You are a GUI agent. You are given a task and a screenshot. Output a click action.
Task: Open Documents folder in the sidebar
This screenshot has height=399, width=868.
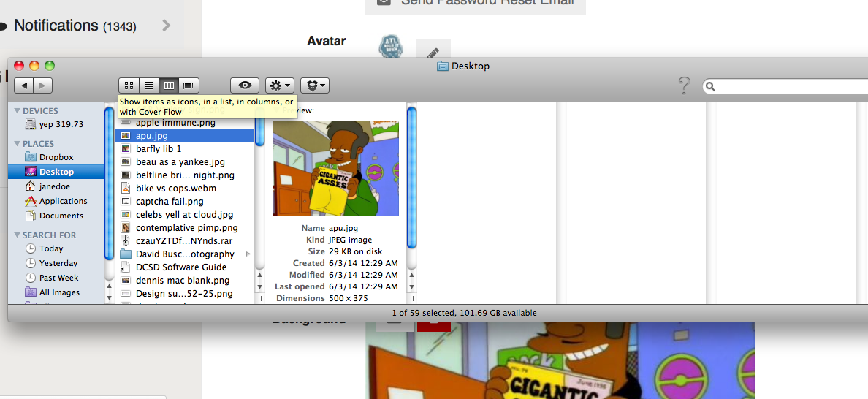pos(61,216)
